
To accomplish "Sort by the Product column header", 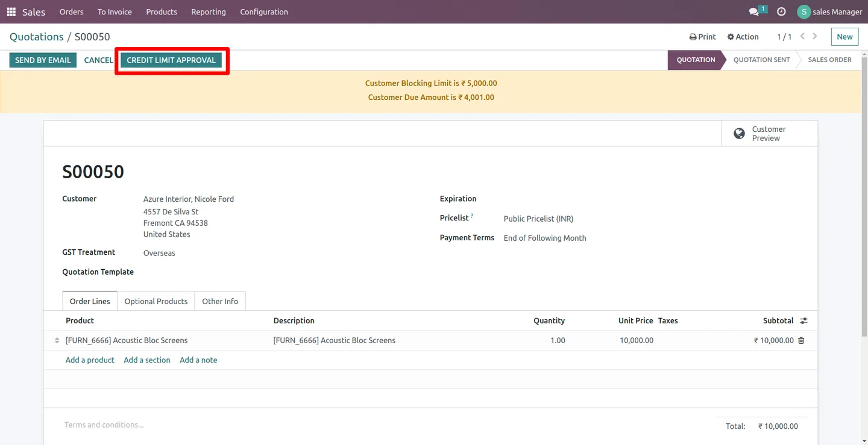I will [80, 321].
